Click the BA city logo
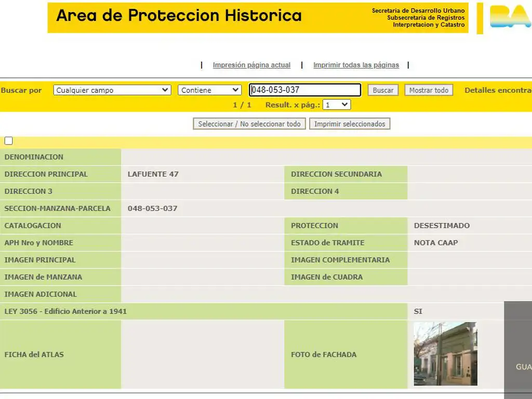532x399 pixels. (510, 17)
